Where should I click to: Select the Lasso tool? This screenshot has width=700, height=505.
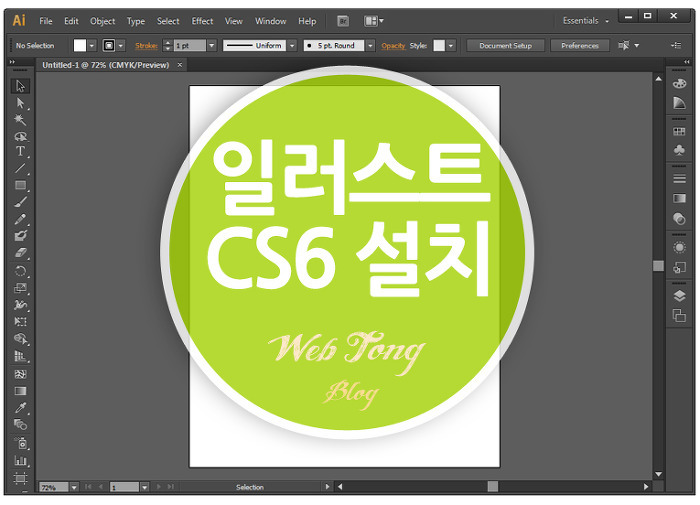pos(20,136)
